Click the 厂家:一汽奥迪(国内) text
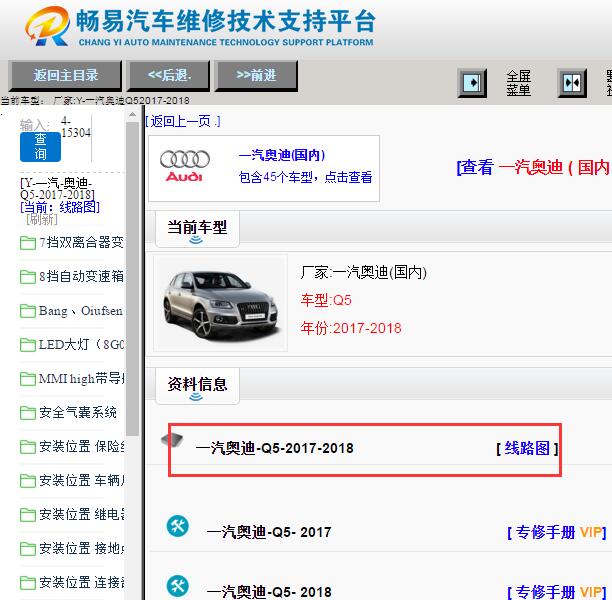The height and width of the screenshot is (600, 612). [x=364, y=272]
